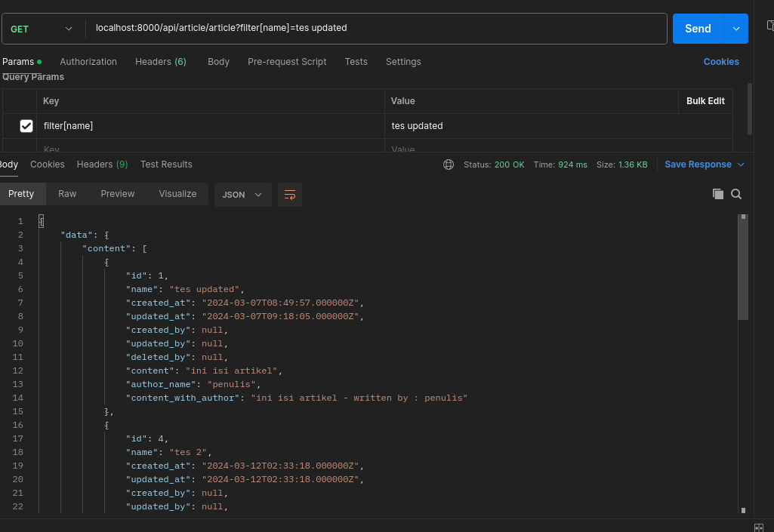This screenshot has height=532, width=774.
Task: Open the GET method dropdown
Action: pos(42,29)
